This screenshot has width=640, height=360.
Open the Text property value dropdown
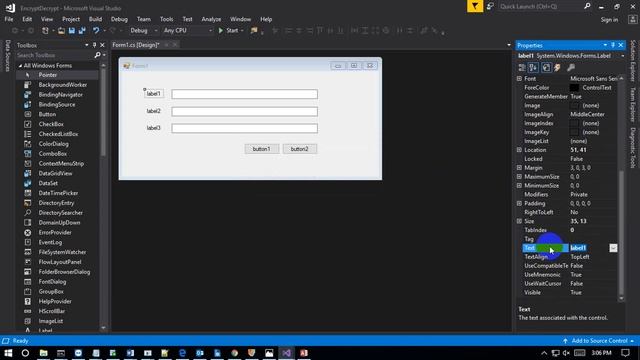613,248
